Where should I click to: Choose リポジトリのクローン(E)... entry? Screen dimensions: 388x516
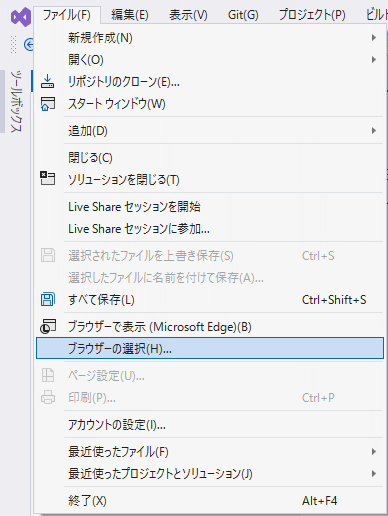(x=210, y=82)
